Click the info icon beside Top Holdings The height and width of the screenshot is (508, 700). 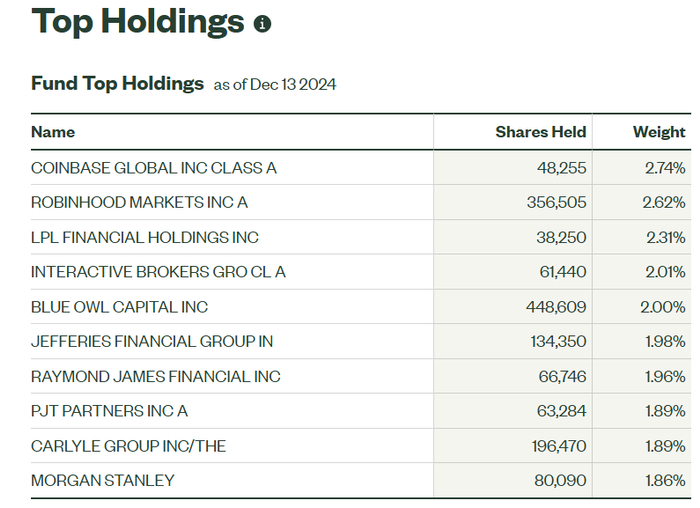(263, 23)
